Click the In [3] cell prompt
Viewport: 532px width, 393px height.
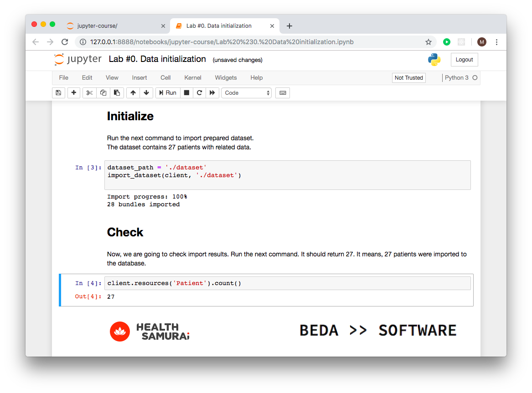pos(88,168)
